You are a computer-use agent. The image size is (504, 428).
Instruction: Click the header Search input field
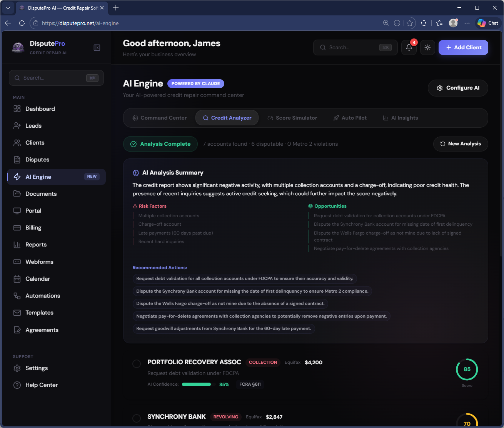pyautogui.click(x=354, y=47)
